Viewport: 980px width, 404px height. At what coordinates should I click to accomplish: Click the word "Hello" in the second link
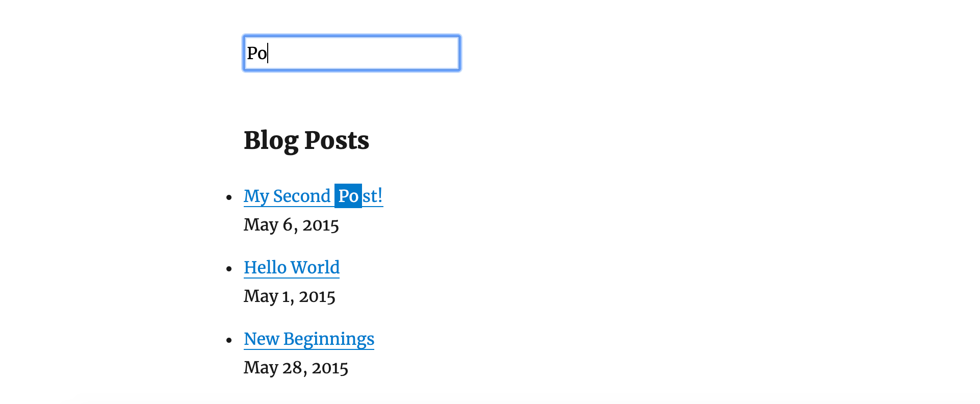point(265,267)
